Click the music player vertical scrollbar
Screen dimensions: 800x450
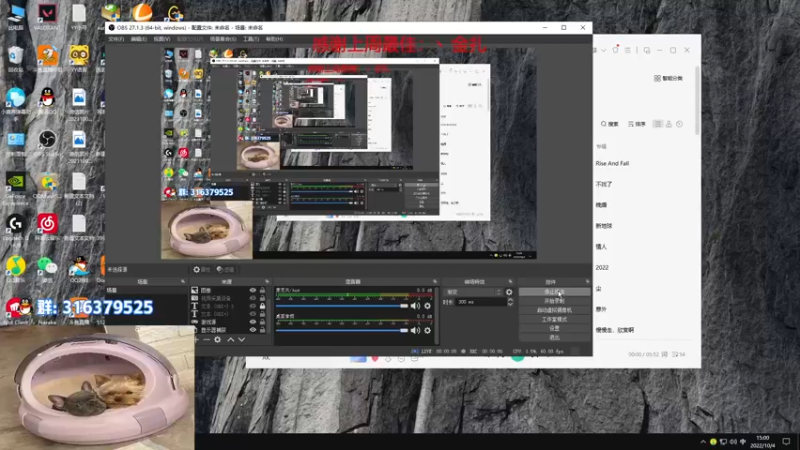click(697, 101)
